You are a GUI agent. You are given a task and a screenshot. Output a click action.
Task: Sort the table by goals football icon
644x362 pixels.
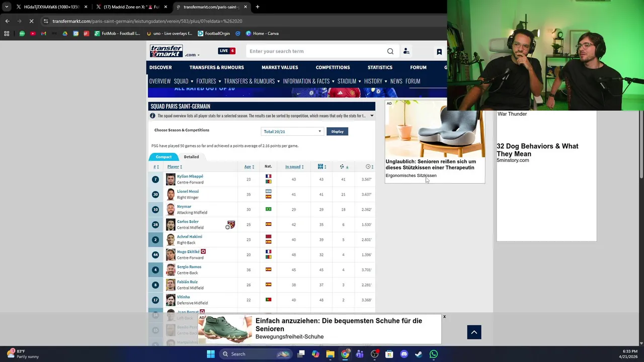point(344,166)
